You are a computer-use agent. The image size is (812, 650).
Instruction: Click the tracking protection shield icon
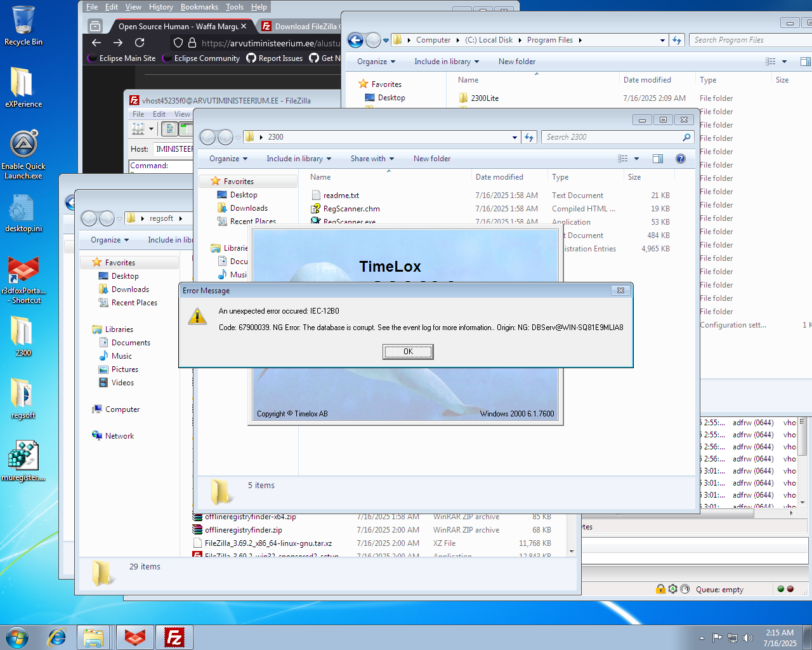(178, 43)
